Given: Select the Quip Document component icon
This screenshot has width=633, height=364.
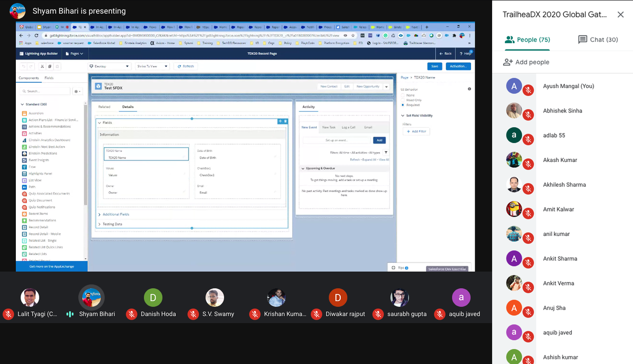Looking at the screenshot, I should coord(24,200).
